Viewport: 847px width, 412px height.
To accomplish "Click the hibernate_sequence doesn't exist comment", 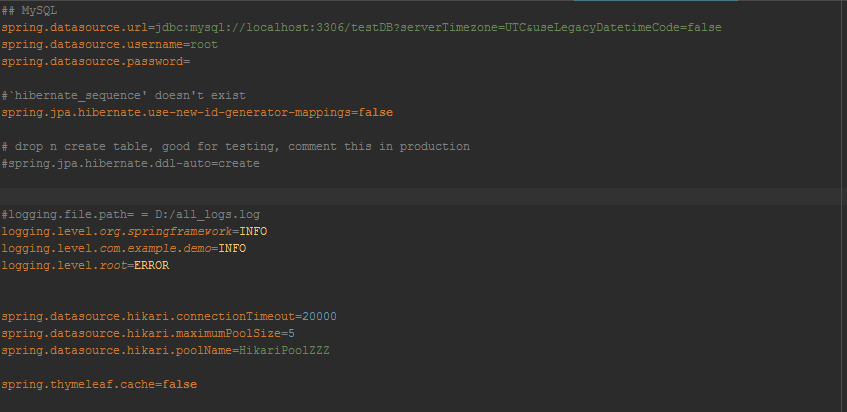I will point(124,96).
